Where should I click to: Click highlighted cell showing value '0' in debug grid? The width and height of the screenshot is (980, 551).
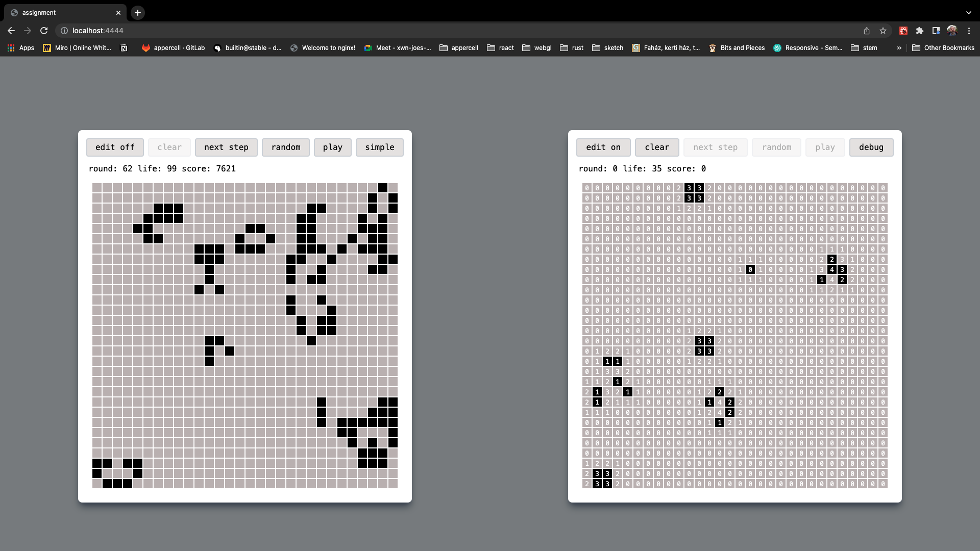click(x=750, y=270)
